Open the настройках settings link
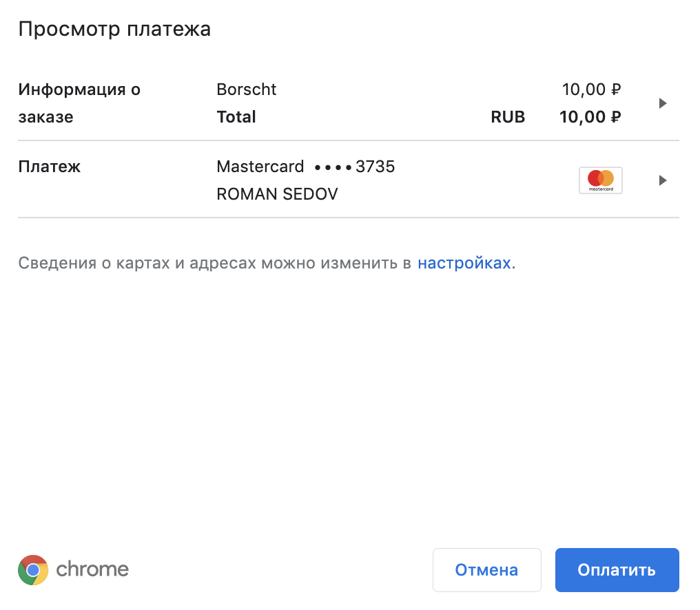Screen dimensions: 700x610 point(464,262)
